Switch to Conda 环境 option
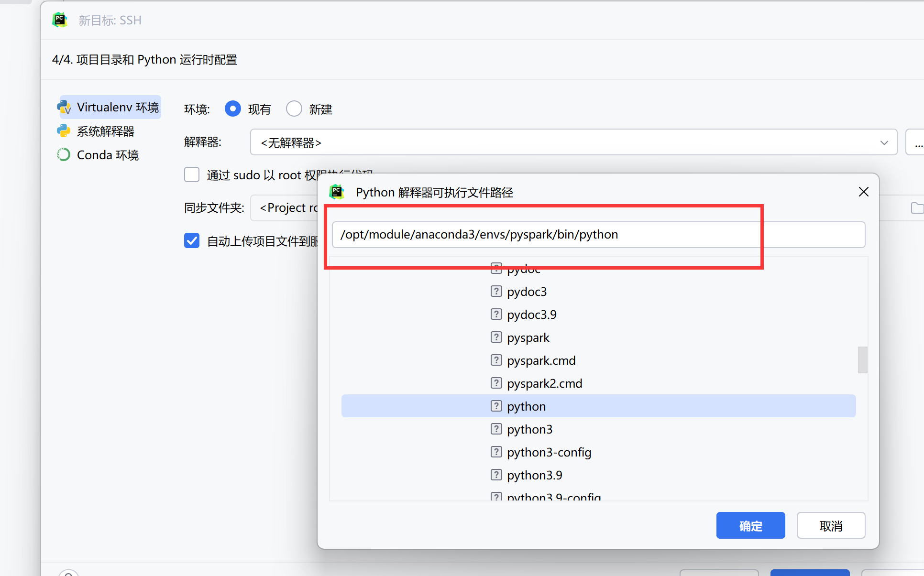The image size is (924, 576). pyautogui.click(x=108, y=155)
